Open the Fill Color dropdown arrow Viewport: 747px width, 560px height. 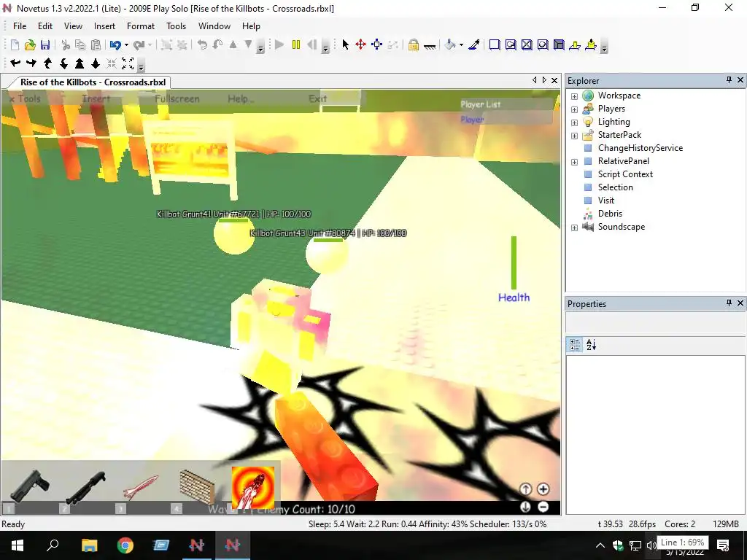[461, 45]
